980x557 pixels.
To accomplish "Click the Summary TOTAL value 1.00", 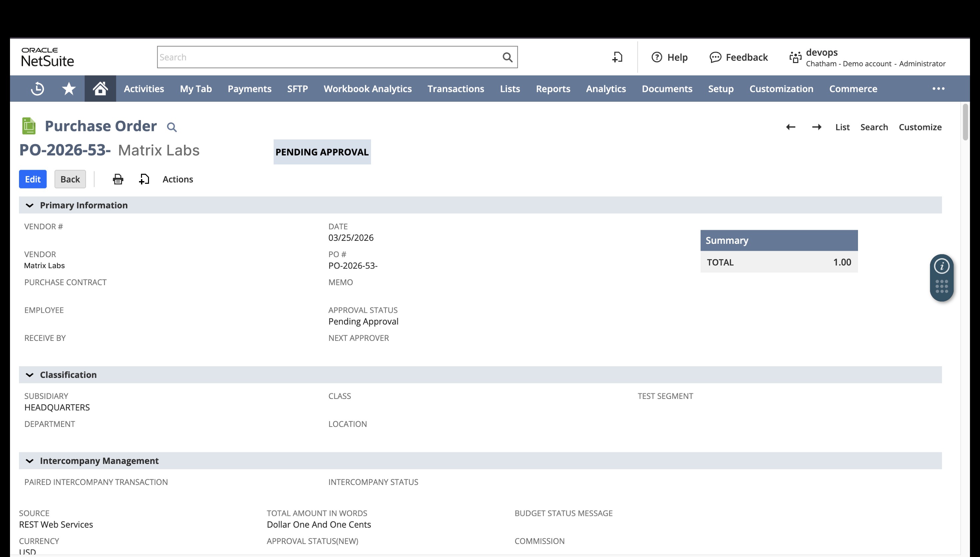I will 842,262.
